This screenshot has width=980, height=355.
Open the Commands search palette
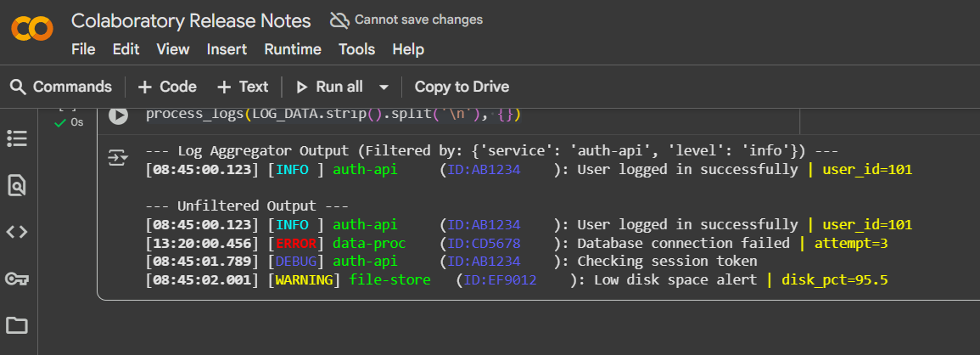(61, 87)
